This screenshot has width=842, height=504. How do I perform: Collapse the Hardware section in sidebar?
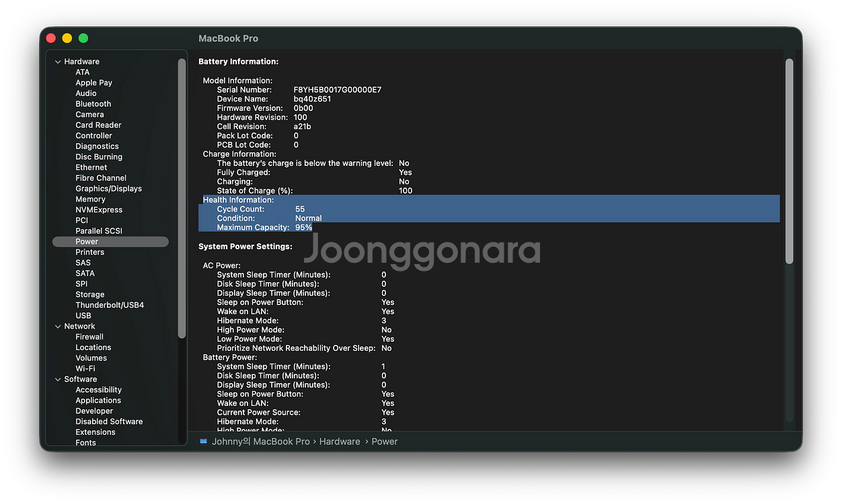tap(58, 62)
